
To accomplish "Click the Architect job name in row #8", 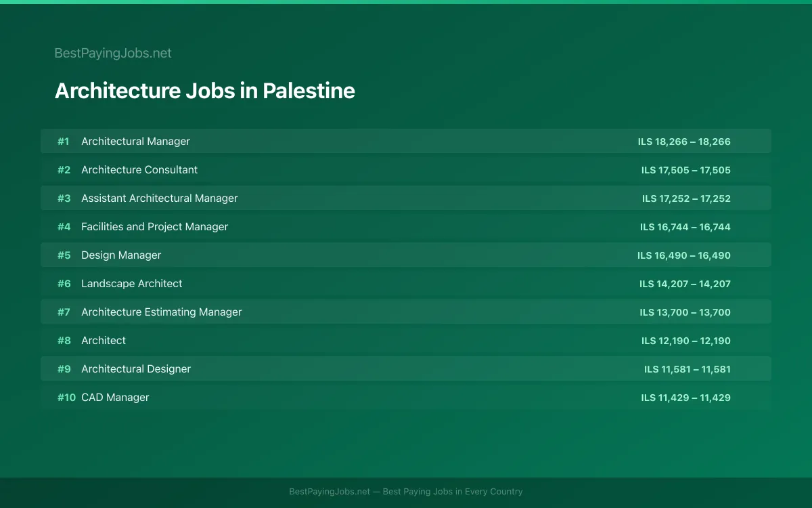I will 104,340.
